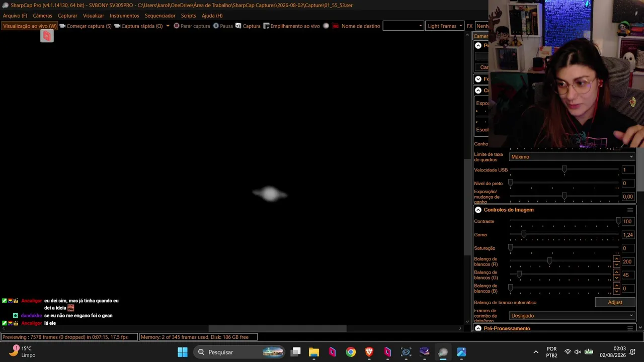Open the Instrumentos menu
This screenshot has width=644, height=362.
click(124, 16)
